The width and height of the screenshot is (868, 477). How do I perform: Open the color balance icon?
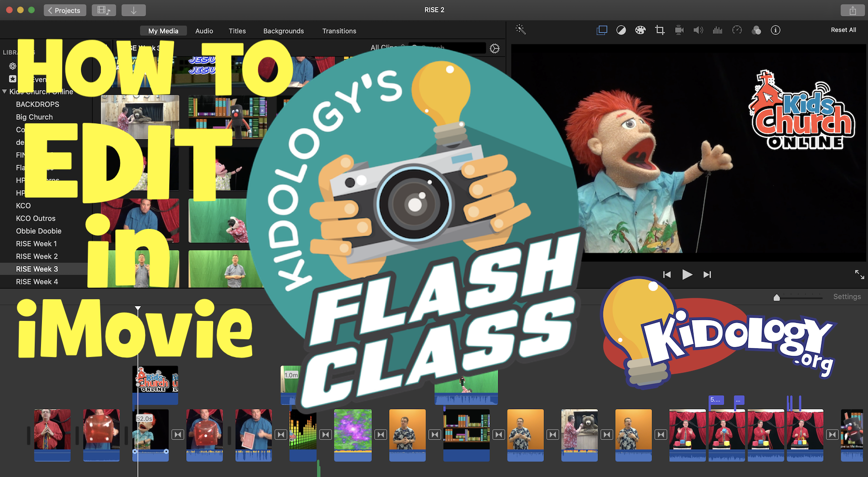click(621, 30)
